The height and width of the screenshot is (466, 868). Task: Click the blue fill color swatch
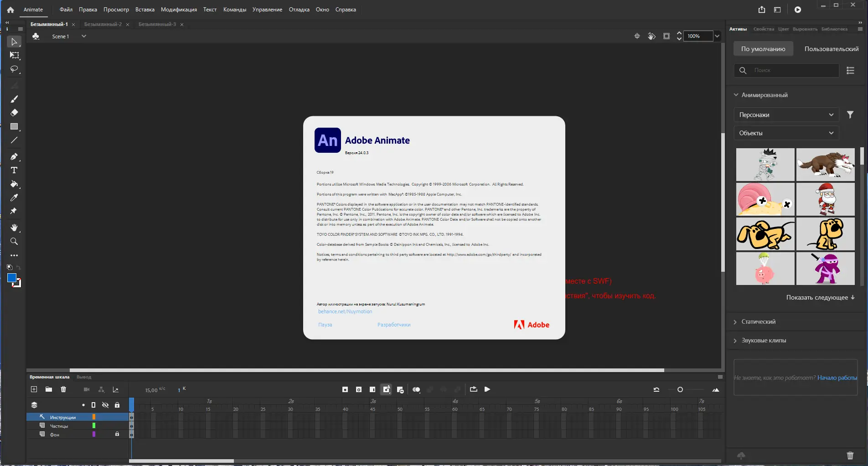(x=12, y=278)
